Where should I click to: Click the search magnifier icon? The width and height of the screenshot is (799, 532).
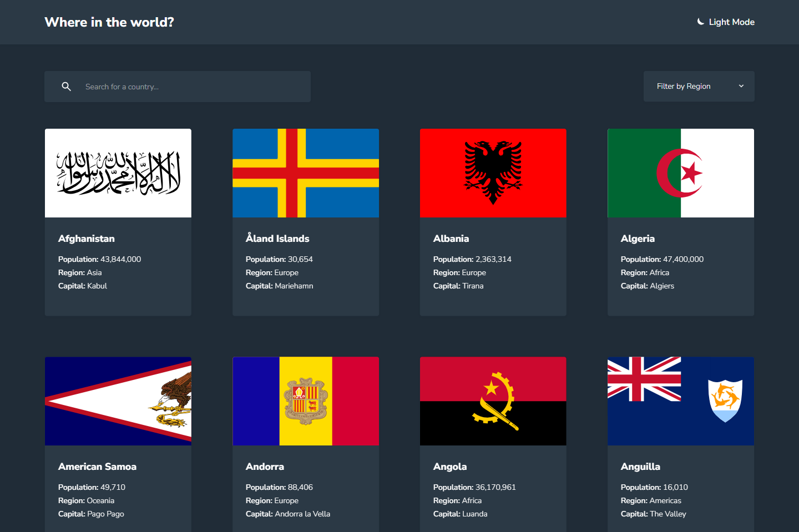66,87
